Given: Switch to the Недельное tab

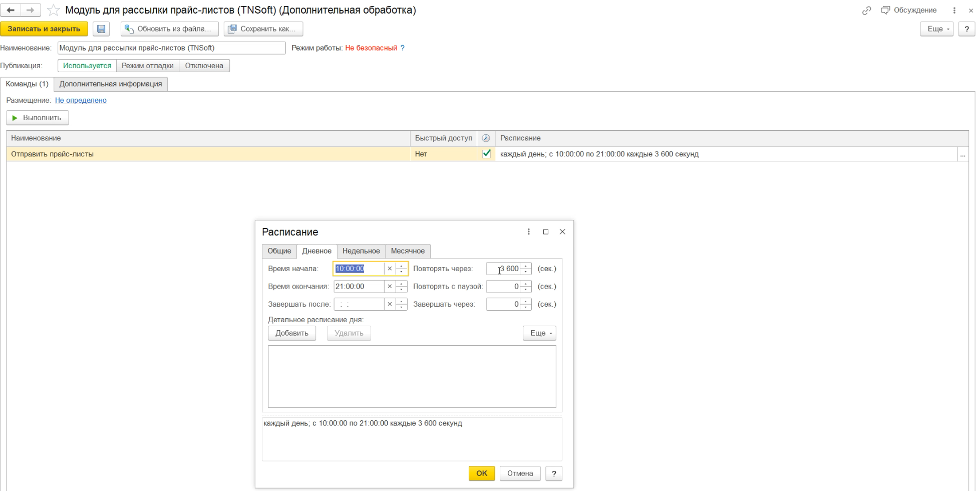Looking at the screenshot, I should pyautogui.click(x=361, y=251).
